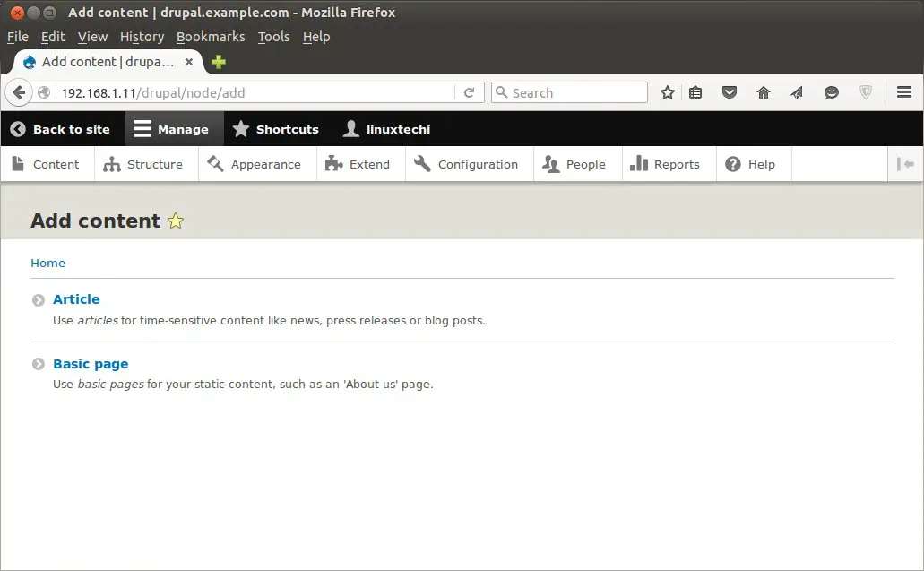924x571 pixels.
Task: Open the Help menu in the menu bar
Action: [x=315, y=37]
